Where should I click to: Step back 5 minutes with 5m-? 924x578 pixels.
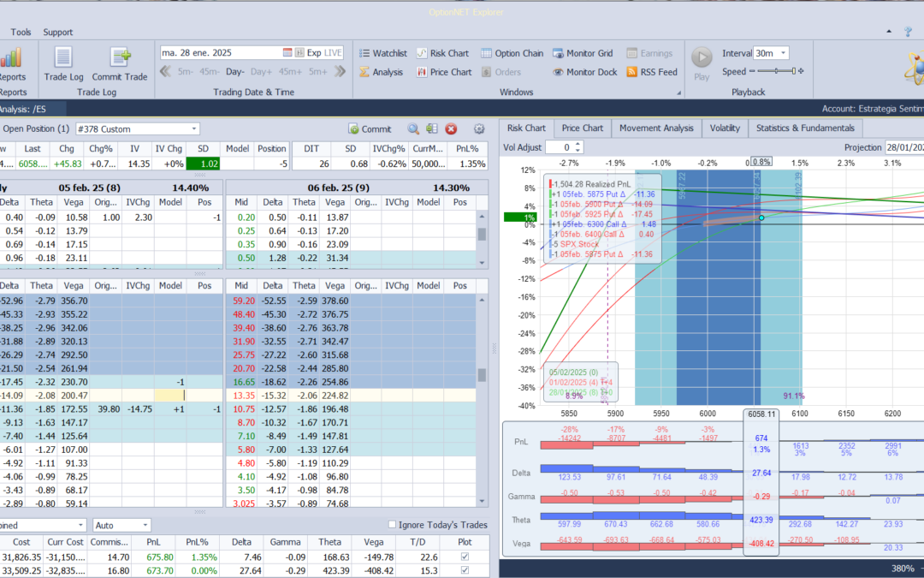click(x=185, y=71)
